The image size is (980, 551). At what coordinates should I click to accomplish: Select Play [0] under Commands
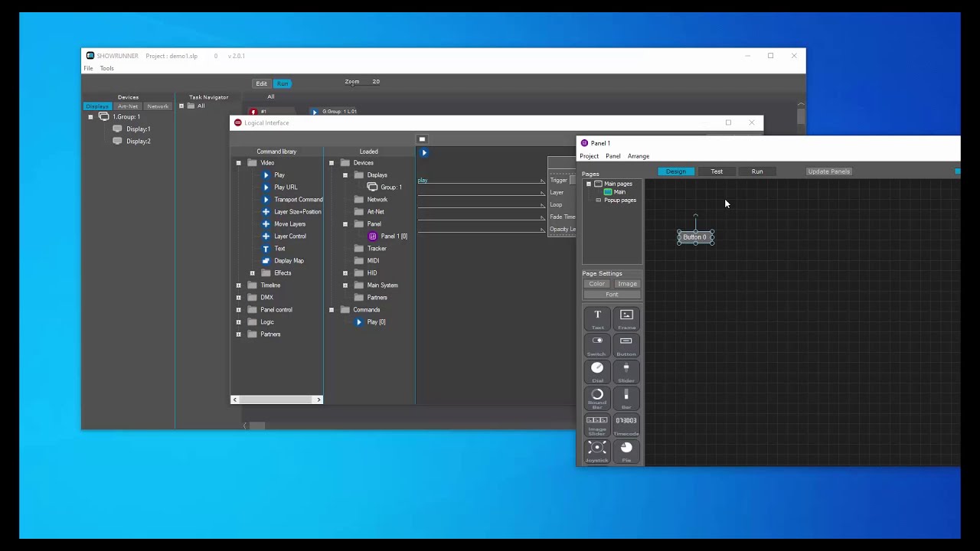pyautogui.click(x=370, y=322)
